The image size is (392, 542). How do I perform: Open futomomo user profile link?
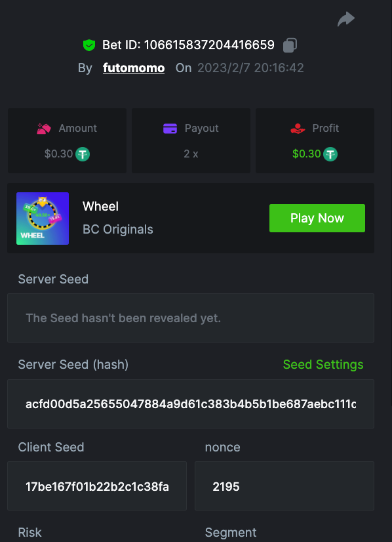coord(134,68)
